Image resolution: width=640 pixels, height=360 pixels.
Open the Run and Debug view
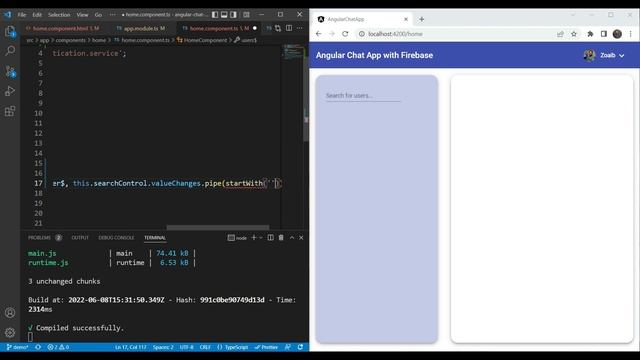[10, 91]
